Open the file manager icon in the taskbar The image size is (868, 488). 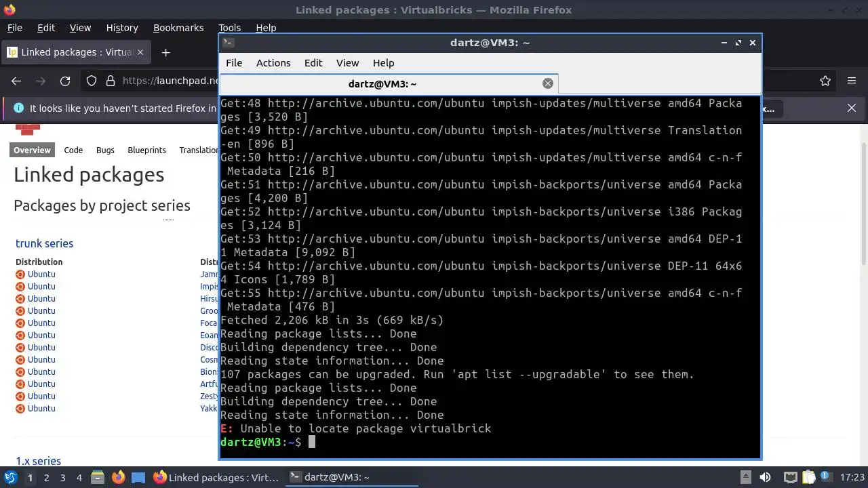coord(98,478)
